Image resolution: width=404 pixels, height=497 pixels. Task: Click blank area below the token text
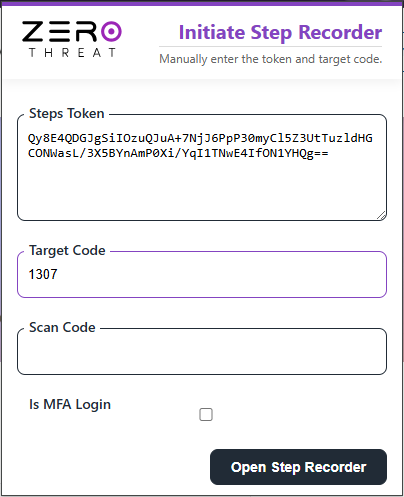click(x=200, y=188)
